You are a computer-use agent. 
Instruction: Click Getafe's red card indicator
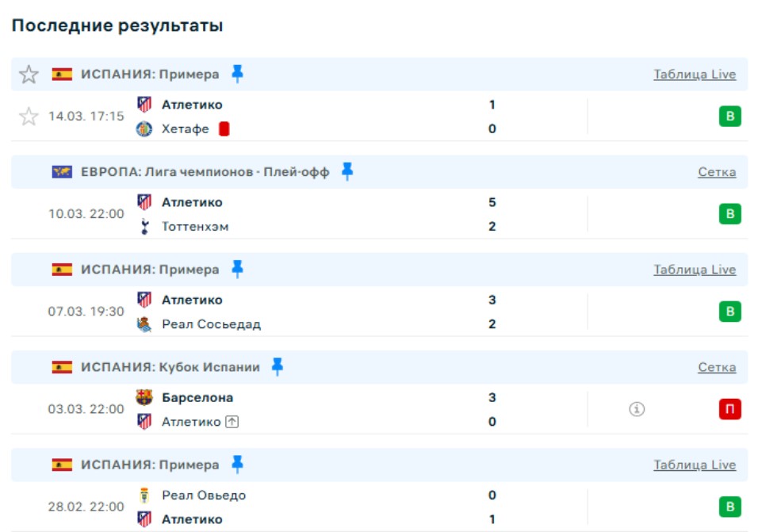coord(224,128)
